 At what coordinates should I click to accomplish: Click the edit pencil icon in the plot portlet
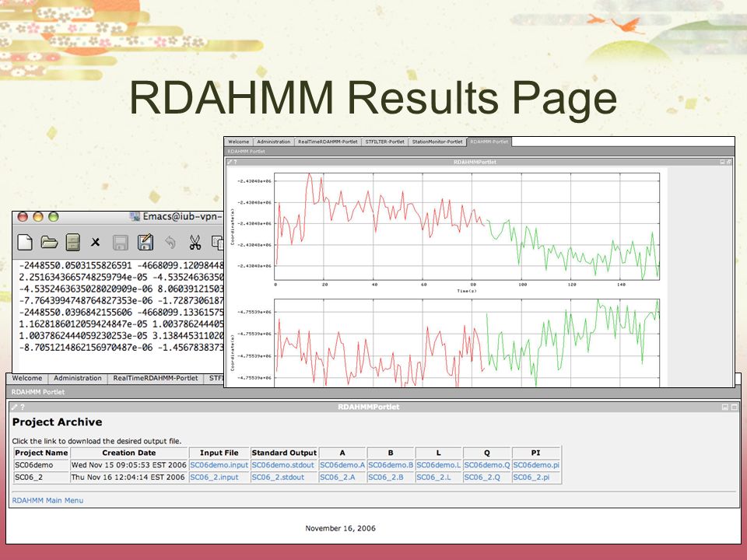pos(230,162)
